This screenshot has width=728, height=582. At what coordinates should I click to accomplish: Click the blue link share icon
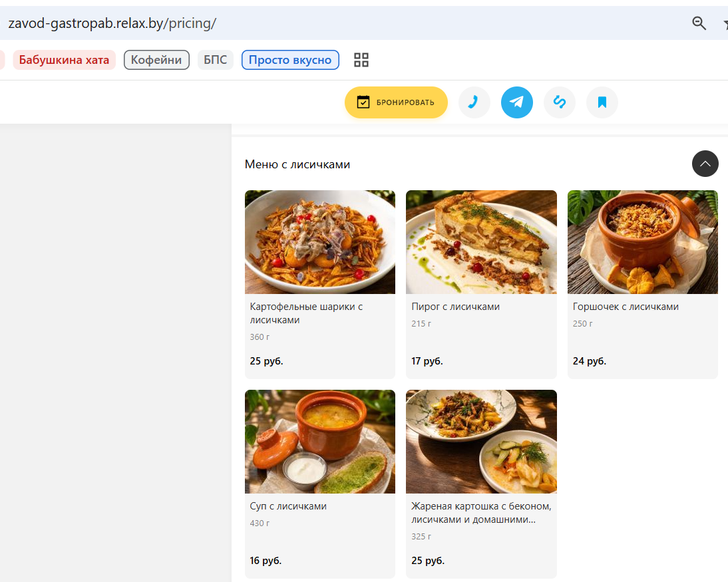(x=560, y=102)
